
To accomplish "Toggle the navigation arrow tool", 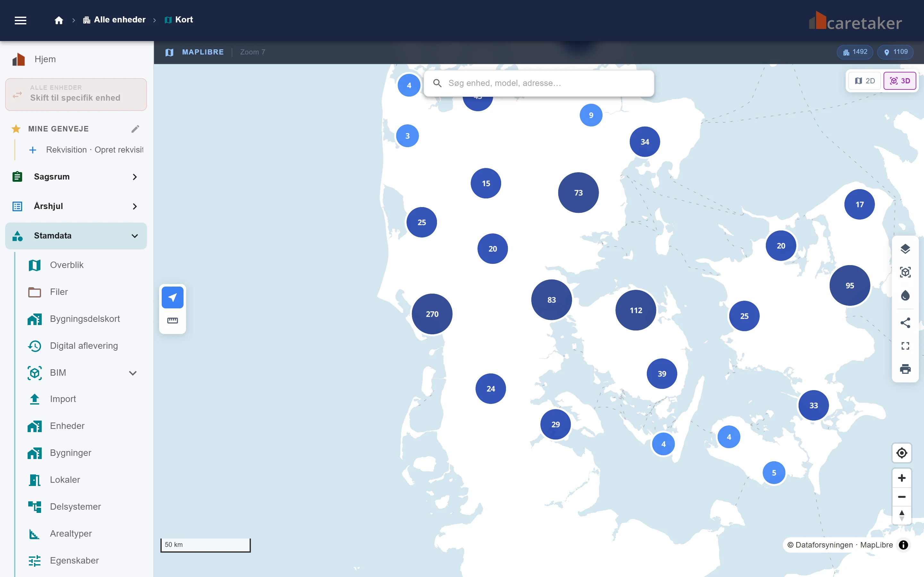I will (173, 297).
